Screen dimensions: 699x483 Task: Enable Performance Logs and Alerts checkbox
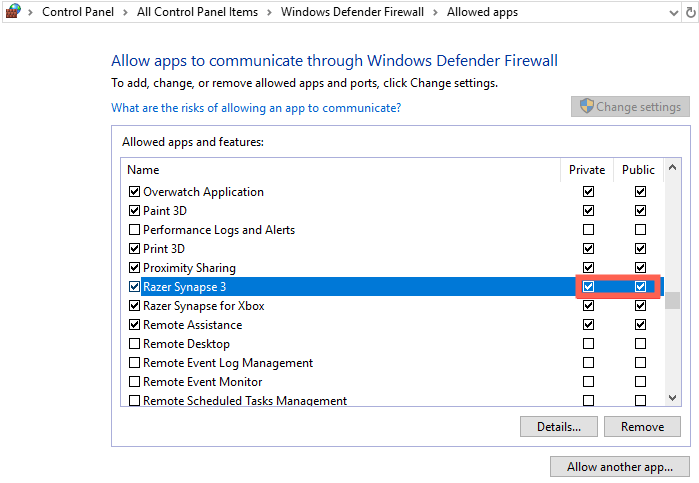134,229
